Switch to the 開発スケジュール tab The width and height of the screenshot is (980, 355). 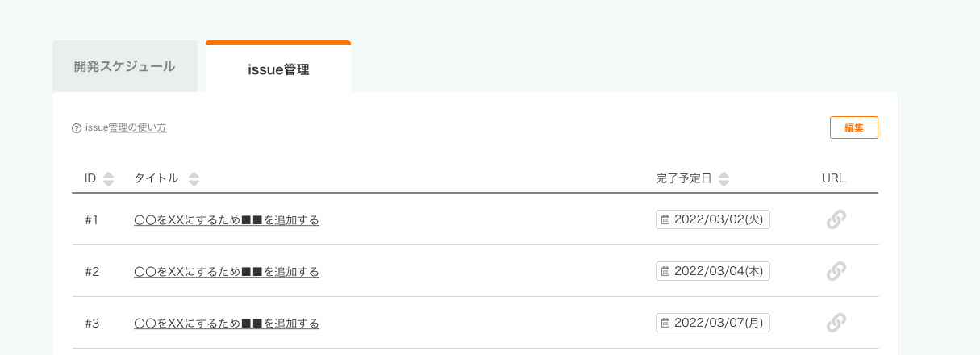(x=124, y=67)
